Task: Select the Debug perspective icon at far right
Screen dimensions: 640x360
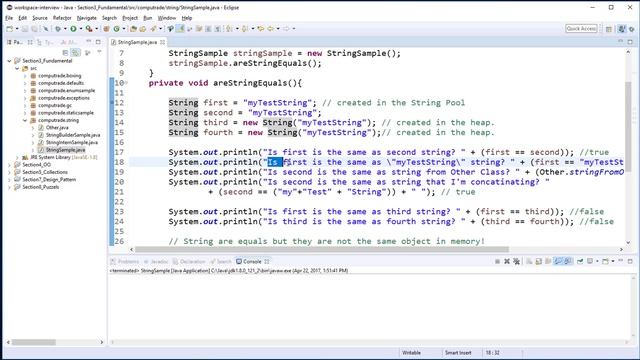Action: point(631,29)
